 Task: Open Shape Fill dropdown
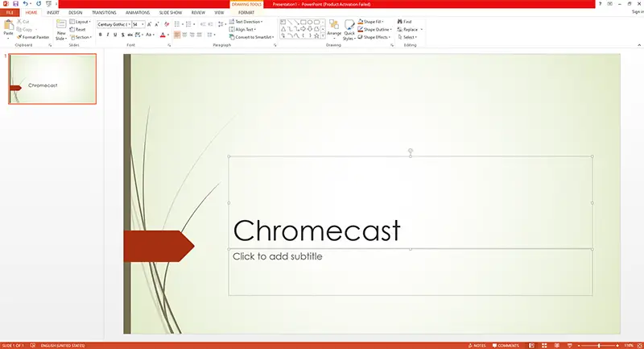[x=371, y=22]
